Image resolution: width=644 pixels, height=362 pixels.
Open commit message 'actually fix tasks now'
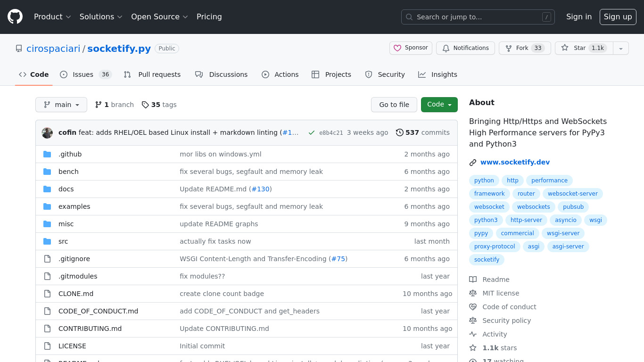[x=215, y=241]
